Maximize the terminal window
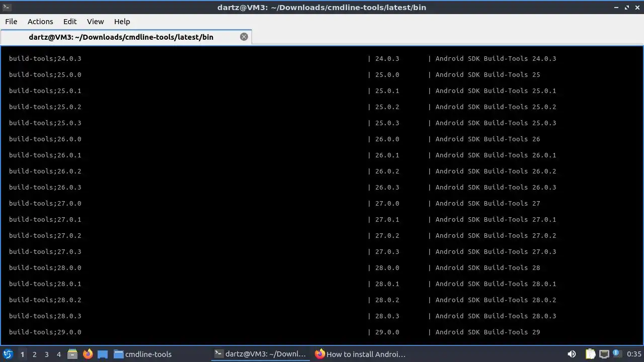The width and height of the screenshot is (644, 362). click(x=627, y=7)
